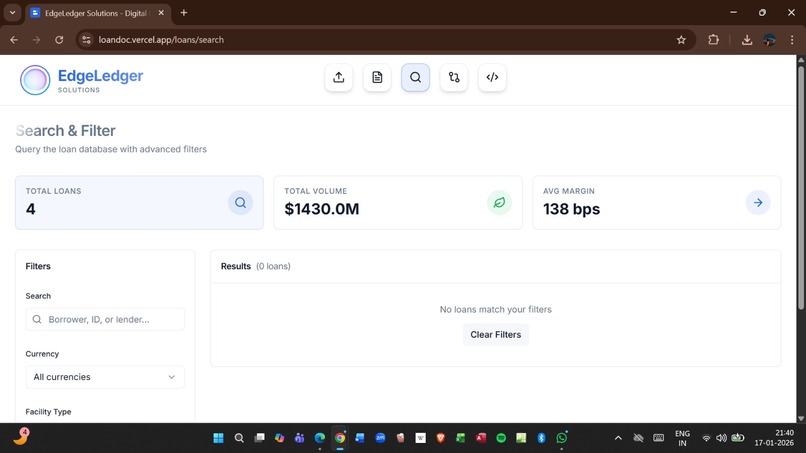Open the compare loans icon
The image size is (806, 453).
pos(454,78)
